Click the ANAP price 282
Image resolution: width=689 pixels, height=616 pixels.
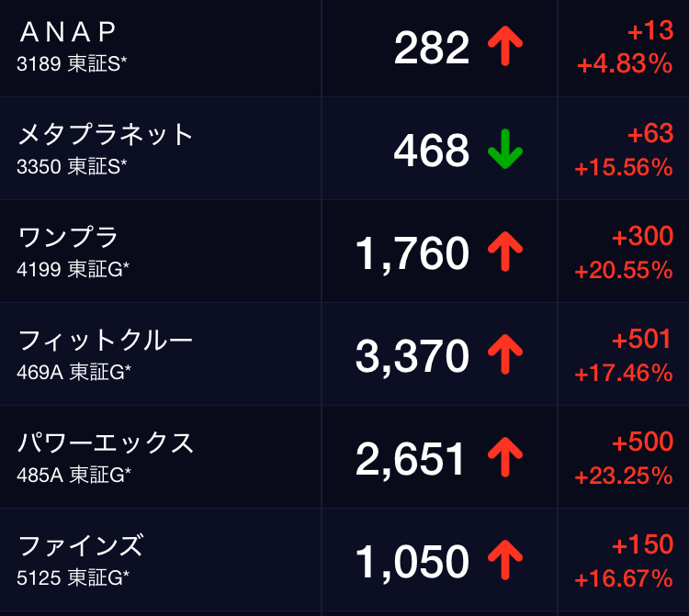[432, 48]
